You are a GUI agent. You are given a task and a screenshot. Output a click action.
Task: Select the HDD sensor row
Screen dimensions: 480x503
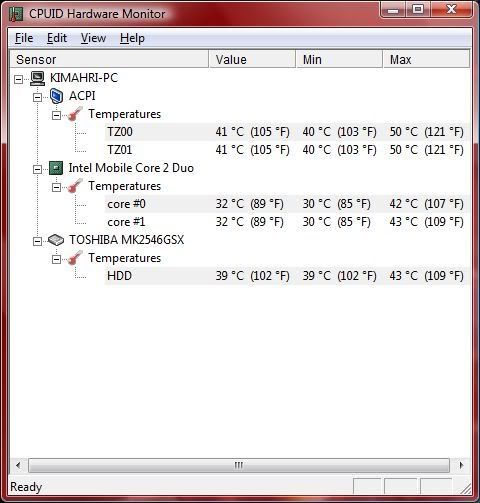pos(287,276)
